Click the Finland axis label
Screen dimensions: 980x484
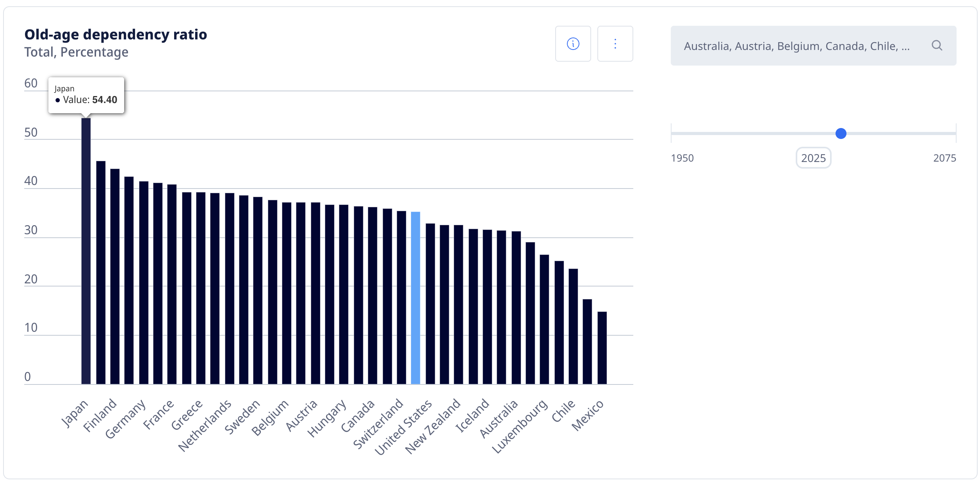coord(101,415)
